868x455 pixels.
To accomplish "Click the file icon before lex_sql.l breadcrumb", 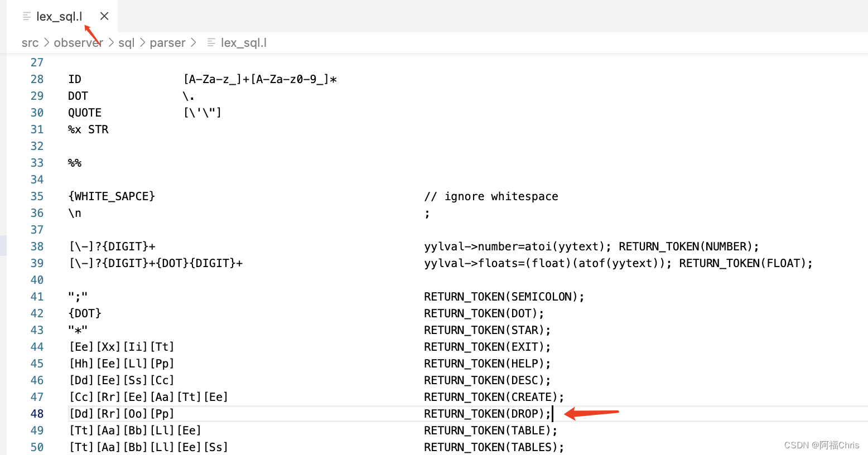I will (x=211, y=42).
